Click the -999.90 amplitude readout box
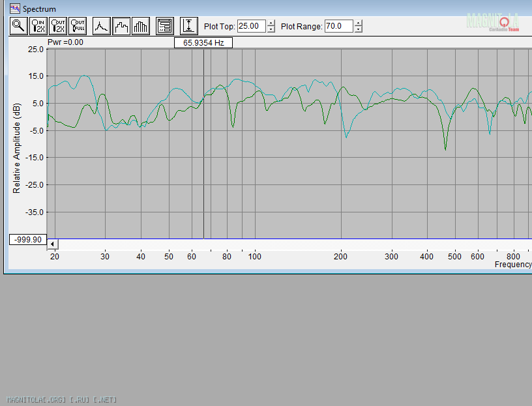 28,239
